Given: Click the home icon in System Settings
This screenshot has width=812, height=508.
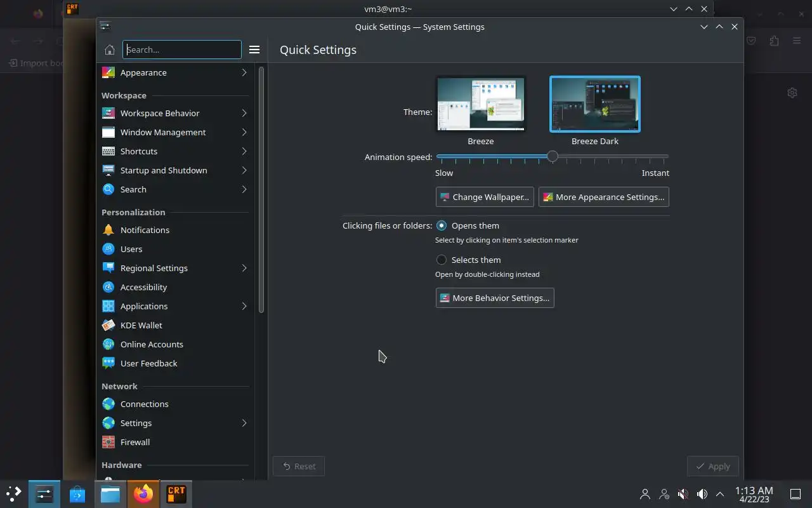Looking at the screenshot, I should point(109,50).
